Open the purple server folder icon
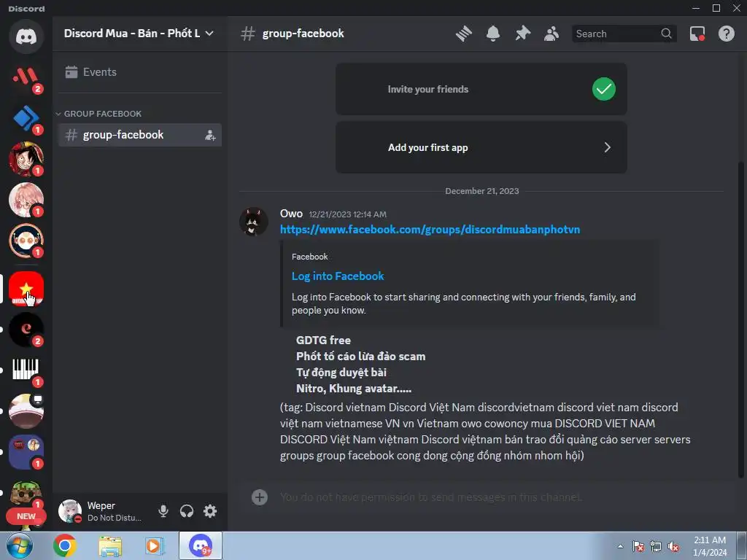 tap(26, 452)
